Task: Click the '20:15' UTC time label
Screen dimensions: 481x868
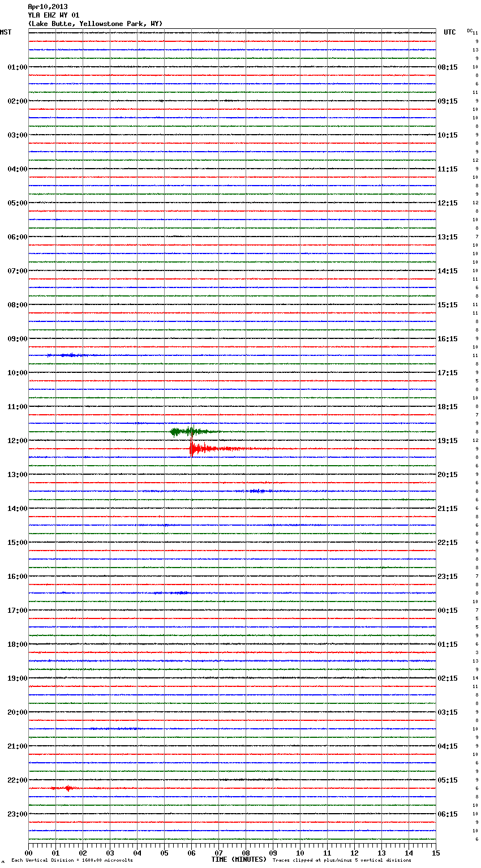Action: coord(448,475)
